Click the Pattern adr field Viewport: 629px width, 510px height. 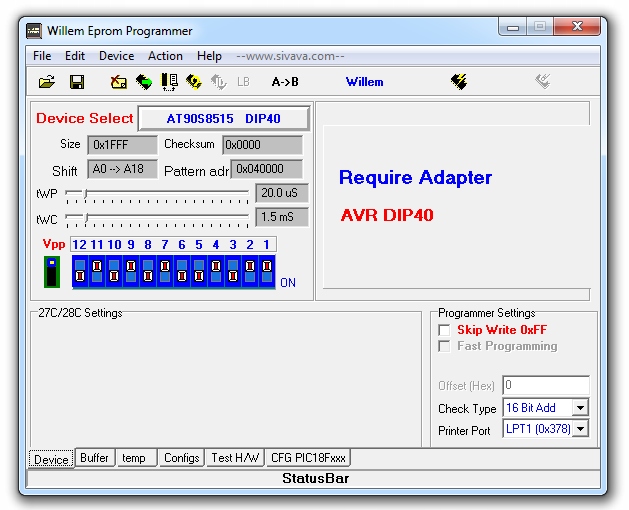point(266,169)
